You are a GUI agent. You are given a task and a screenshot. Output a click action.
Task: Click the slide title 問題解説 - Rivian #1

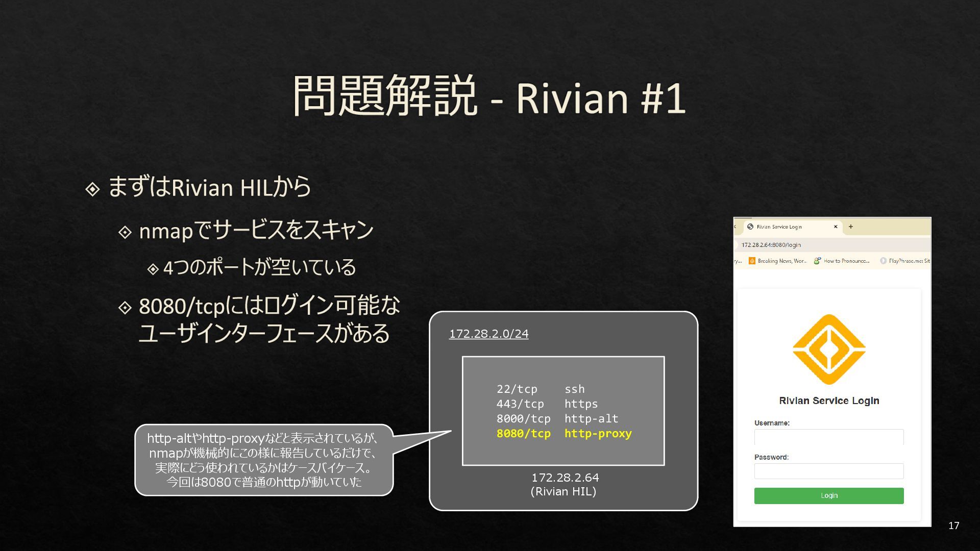[489, 96]
